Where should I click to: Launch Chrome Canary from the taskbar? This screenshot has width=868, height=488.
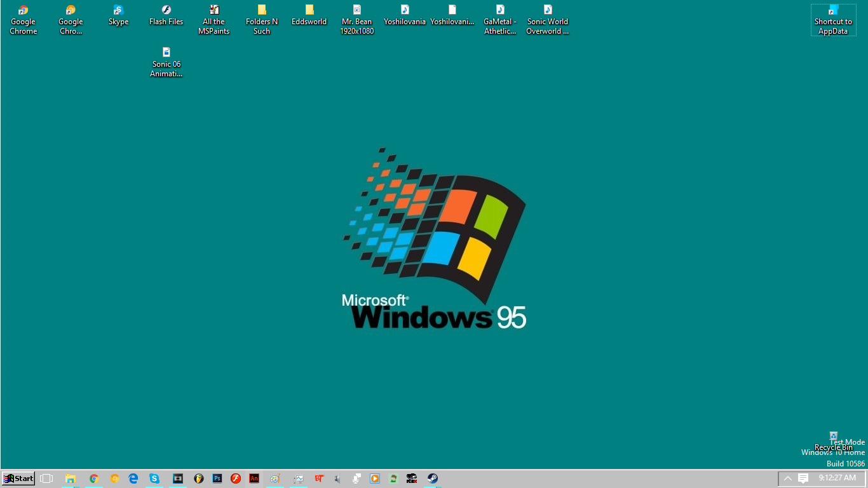point(114,478)
